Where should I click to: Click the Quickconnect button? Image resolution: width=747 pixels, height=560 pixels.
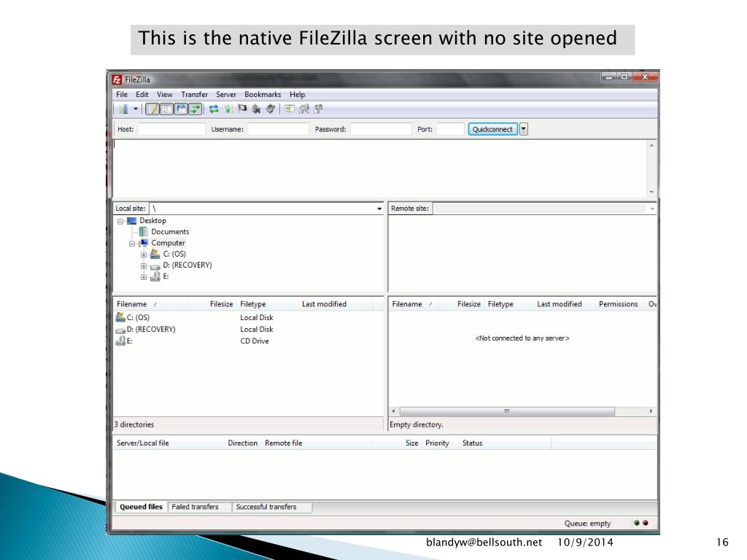[492, 129]
